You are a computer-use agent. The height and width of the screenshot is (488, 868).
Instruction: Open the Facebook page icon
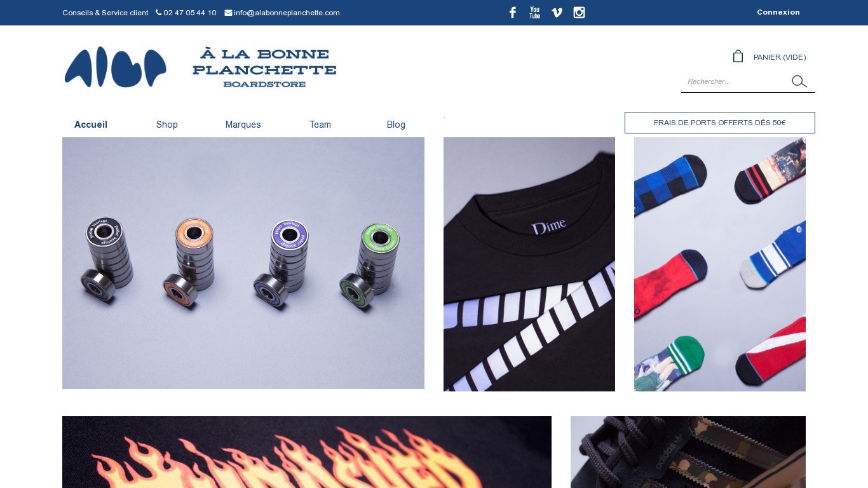(x=513, y=13)
